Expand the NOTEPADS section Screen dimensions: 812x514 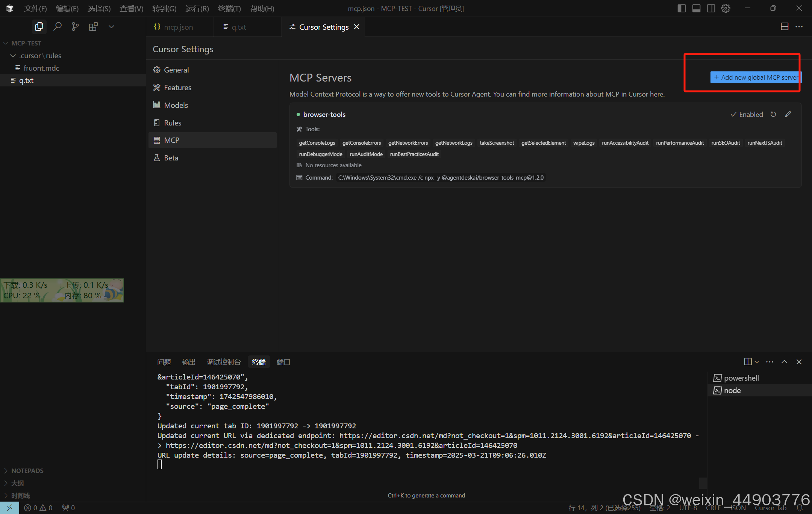click(27, 471)
